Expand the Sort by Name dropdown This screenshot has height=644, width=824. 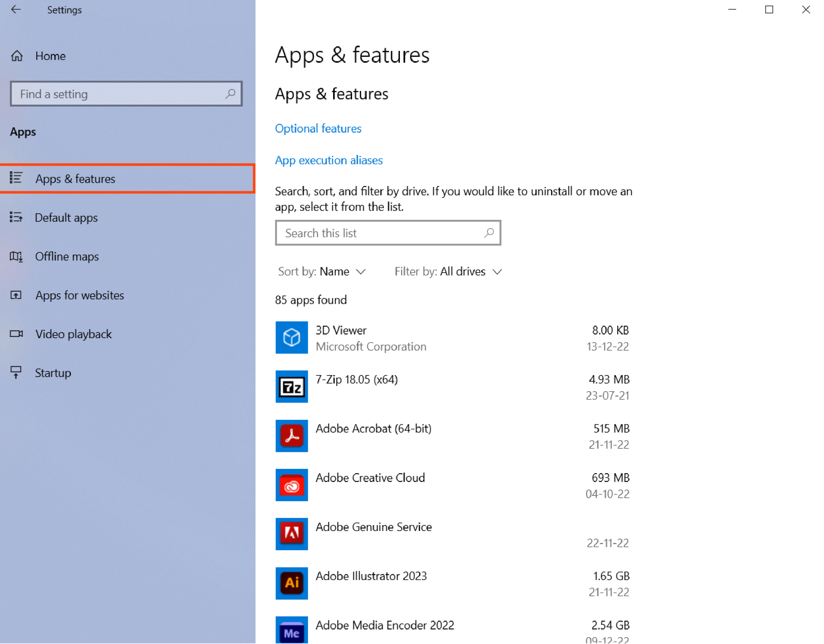(322, 272)
